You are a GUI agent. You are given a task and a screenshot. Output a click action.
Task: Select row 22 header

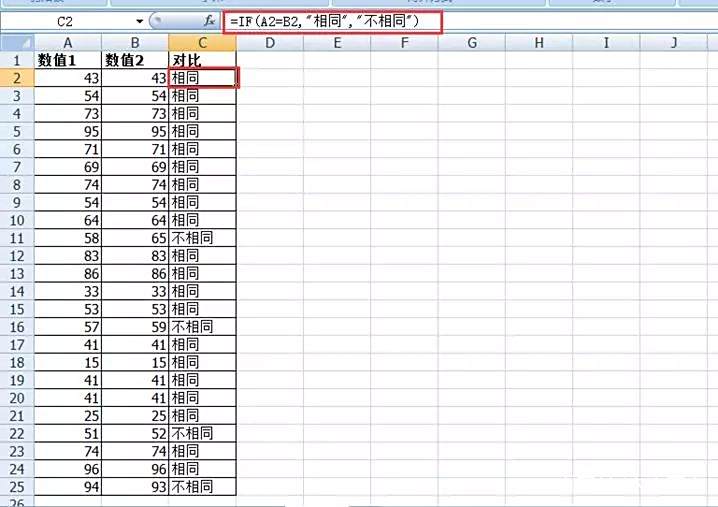17,434
